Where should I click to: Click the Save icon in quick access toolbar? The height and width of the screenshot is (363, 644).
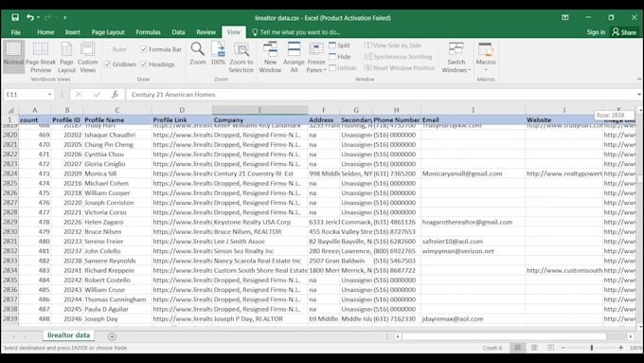coord(15,18)
